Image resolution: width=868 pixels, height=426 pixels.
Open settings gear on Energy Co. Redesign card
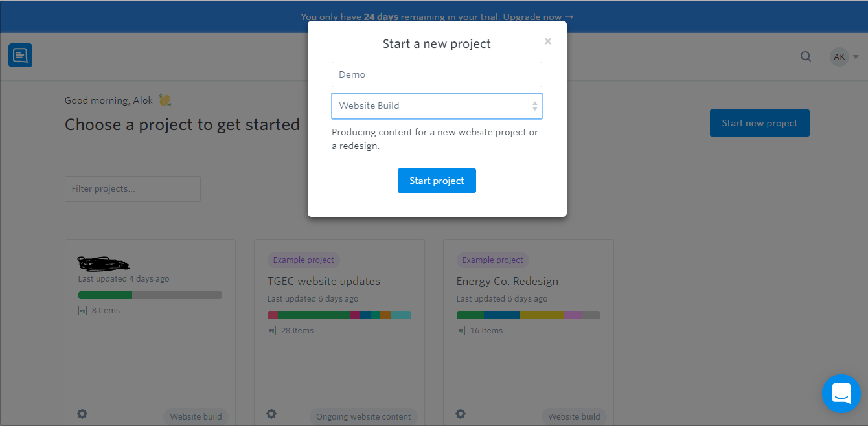(461, 413)
